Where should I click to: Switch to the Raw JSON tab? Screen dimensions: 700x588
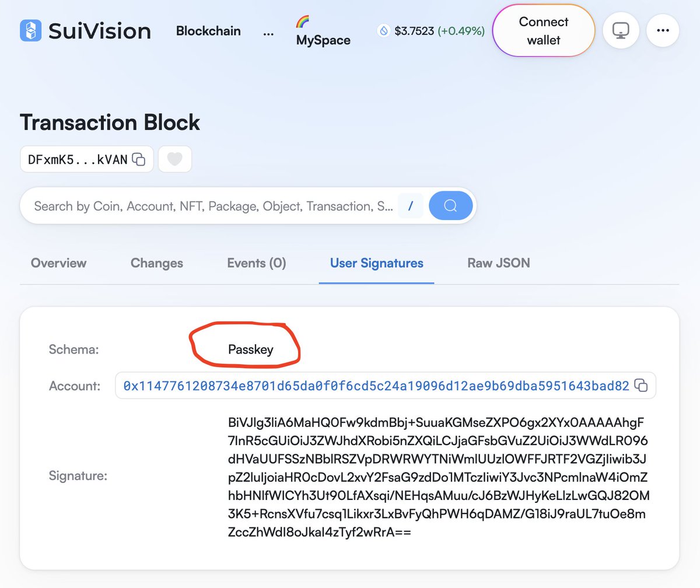click(499, 263)
